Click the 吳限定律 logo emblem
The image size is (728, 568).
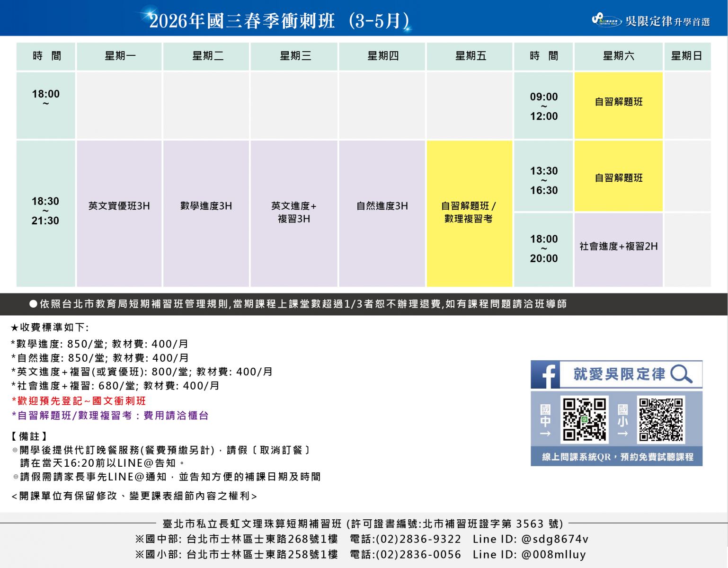pos(606,20)
